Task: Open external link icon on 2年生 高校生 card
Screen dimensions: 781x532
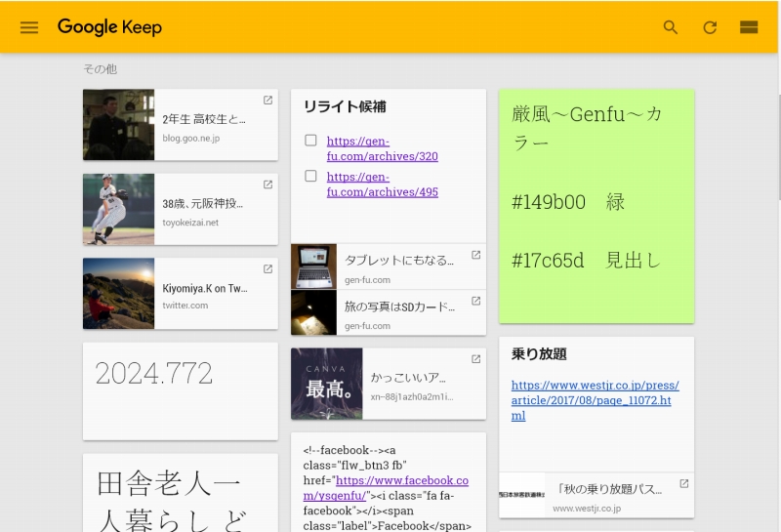Action: coord(267,101)
